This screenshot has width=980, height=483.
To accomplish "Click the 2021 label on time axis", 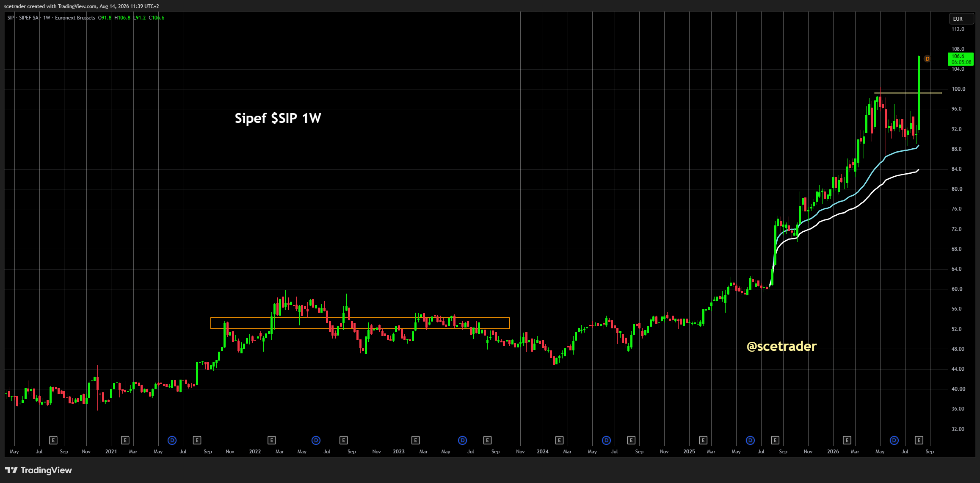I will pyautogui.click(x=111, y=452).
